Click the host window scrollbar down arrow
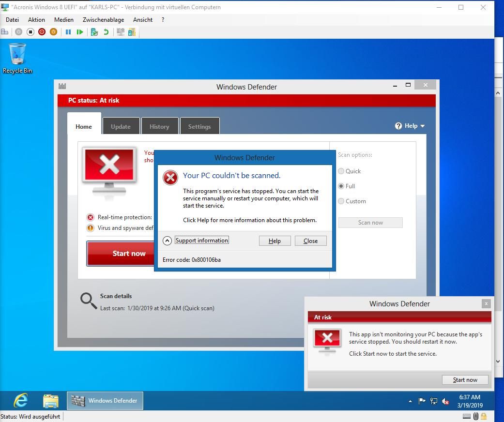 [x=498, y=361]
